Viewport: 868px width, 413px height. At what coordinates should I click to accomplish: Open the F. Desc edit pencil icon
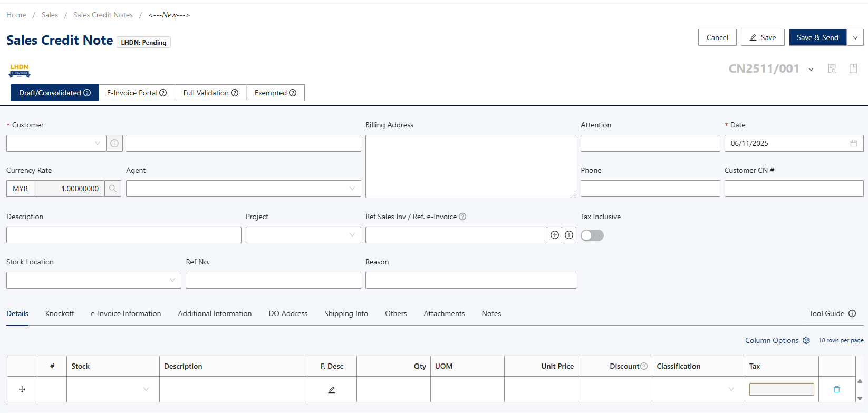click(332, 390)
